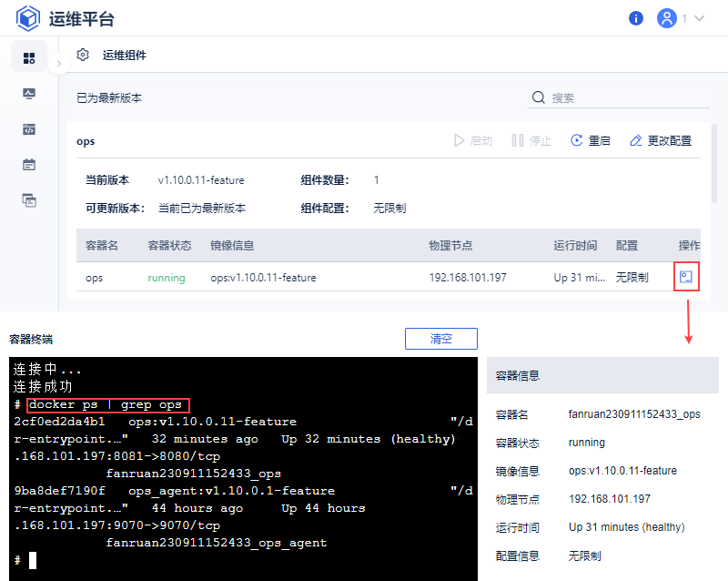The image size is (728, 581).
Task: Click the page vertical scrollbar
Action: click(714, 163)
